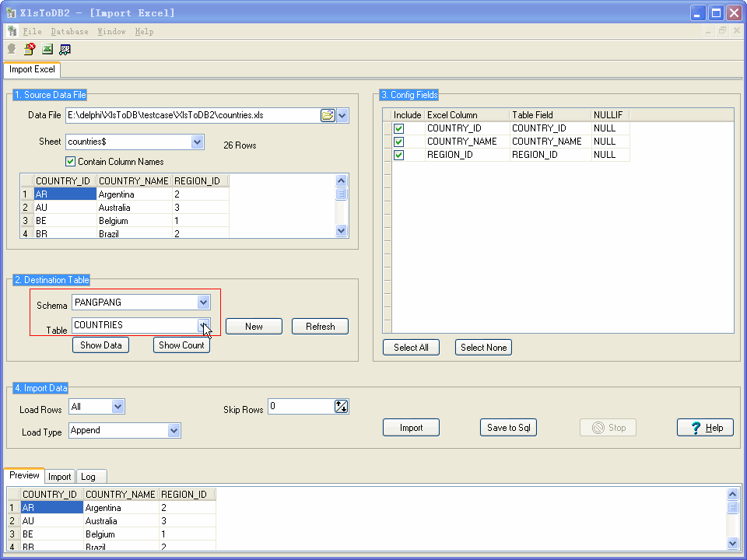Click source grid scrollbar thumb
This screenshot has width=747, height=560.
pos(341,194)
